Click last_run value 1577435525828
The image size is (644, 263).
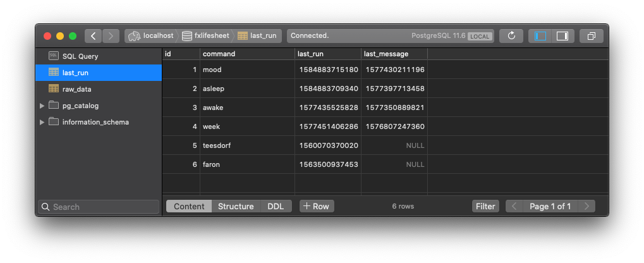click(x=329, y=107)
